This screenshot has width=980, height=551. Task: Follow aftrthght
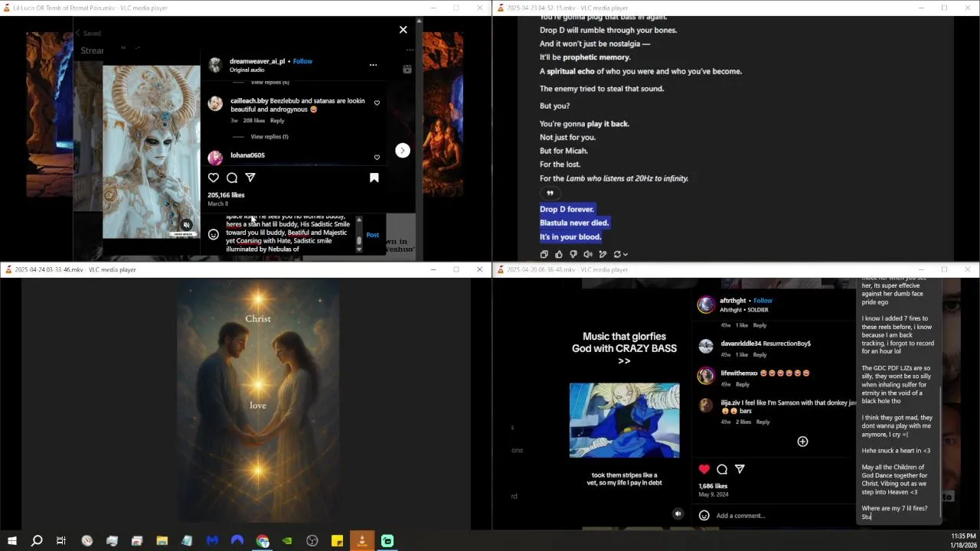point(763,301)
